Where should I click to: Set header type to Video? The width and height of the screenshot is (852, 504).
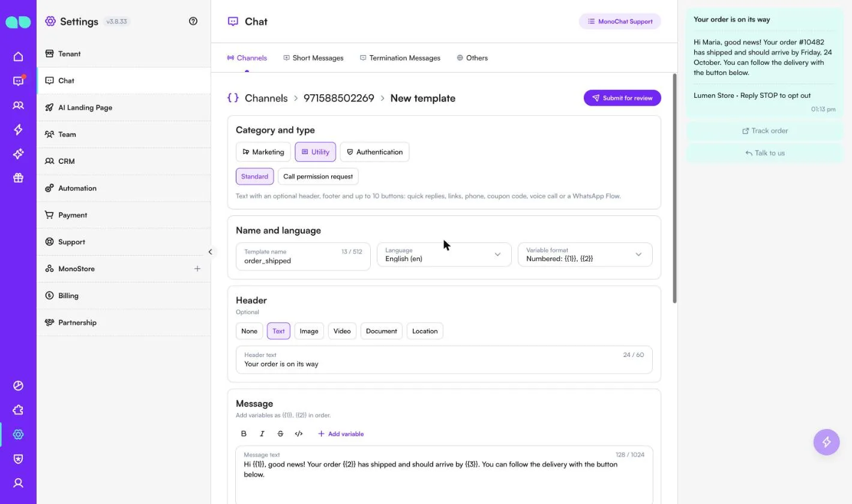pos(342,331)
